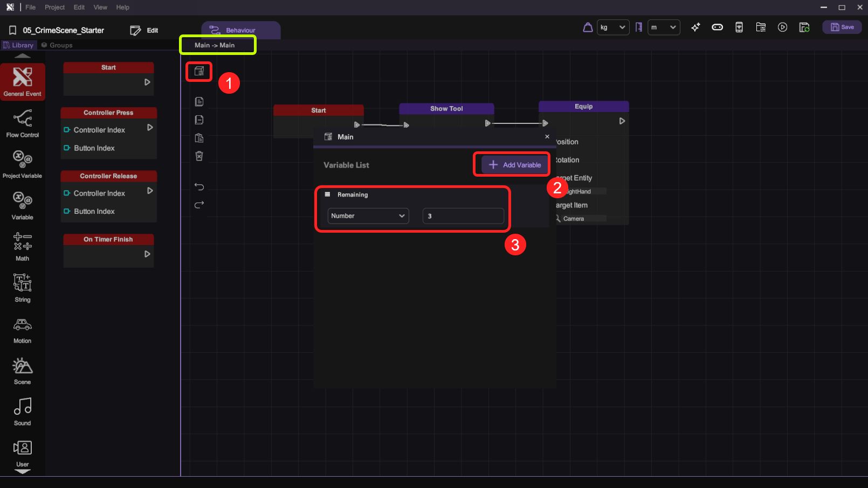Click the paste icon in canvas toolbar
The width and height of the screenshot is (868, 488).
199,138
